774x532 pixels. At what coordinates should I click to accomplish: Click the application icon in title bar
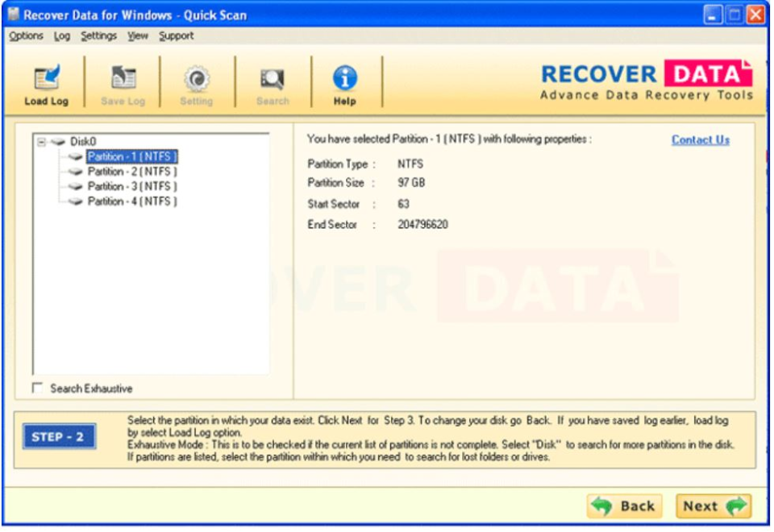[x=14, y=15]
